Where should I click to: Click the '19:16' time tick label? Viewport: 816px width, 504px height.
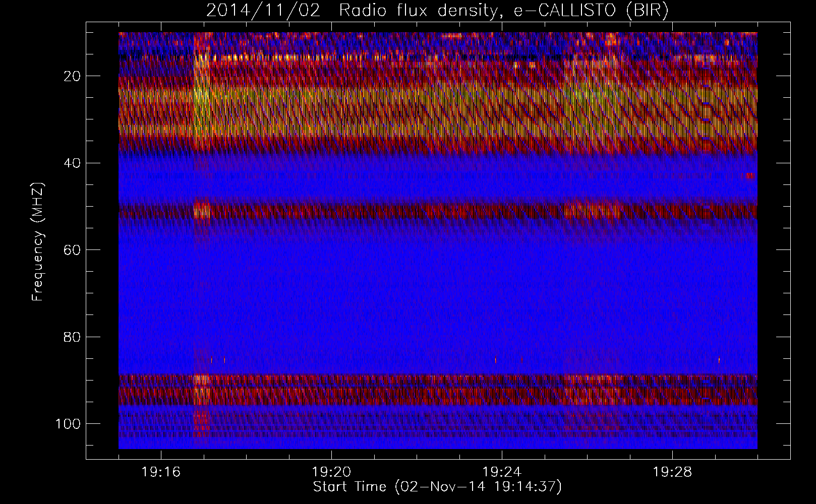[x=161, y=472]
